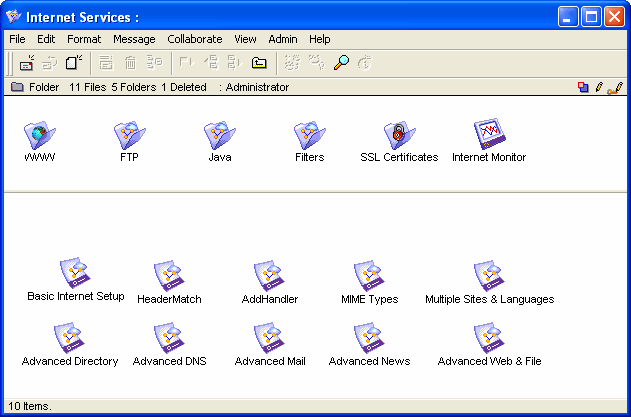
Task: Click the Internet Services title bar application icon
Action: 13,17
